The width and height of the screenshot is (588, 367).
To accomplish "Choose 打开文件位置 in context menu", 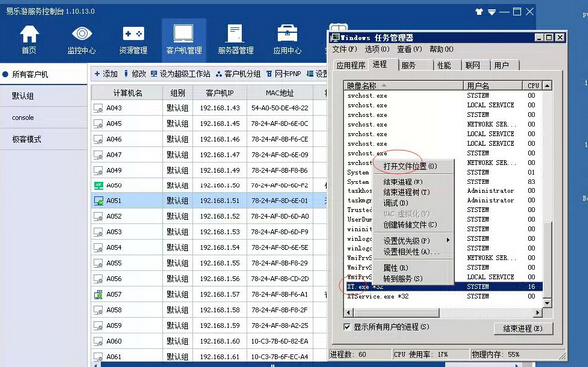I will tap(413, 166).
